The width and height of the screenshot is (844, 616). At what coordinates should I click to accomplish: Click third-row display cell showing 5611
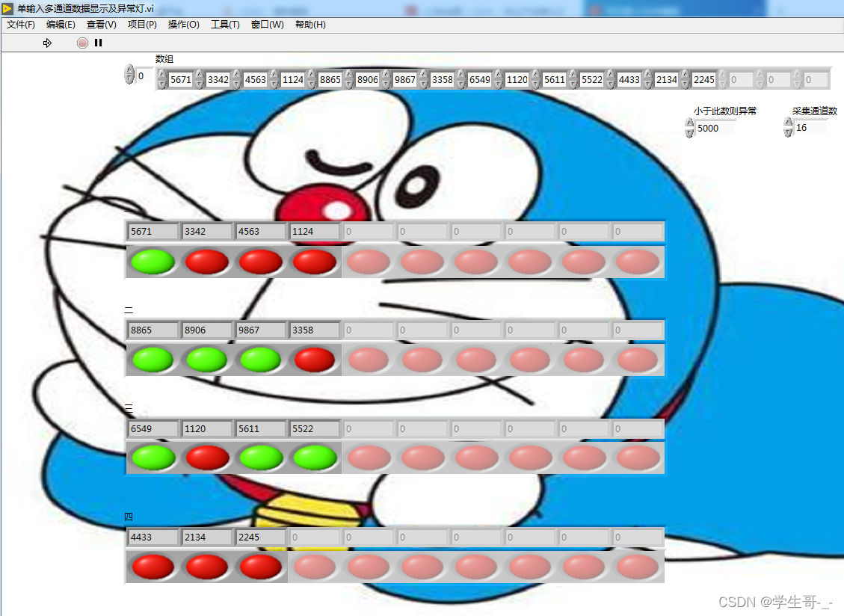pyautogui.click(x=260, y=429)
